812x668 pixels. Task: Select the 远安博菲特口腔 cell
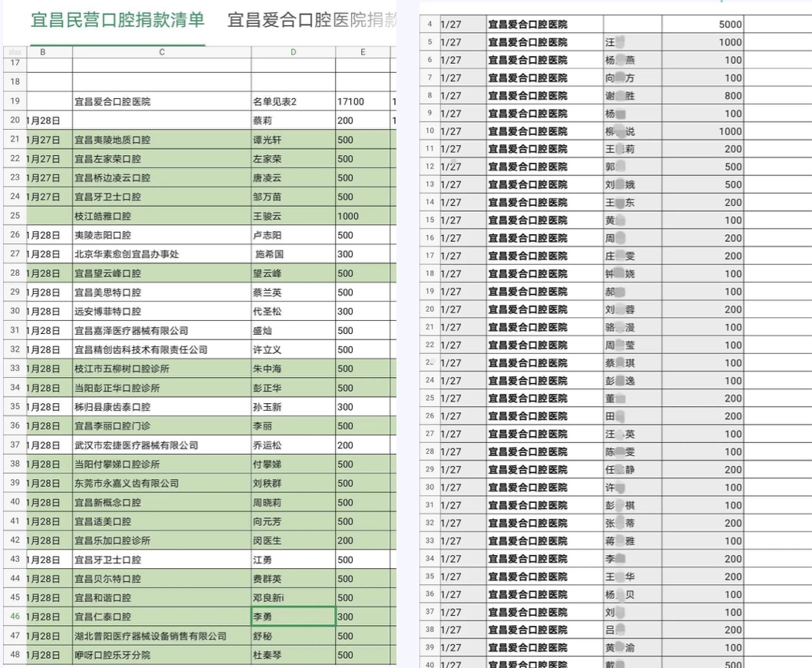point(162,312)
